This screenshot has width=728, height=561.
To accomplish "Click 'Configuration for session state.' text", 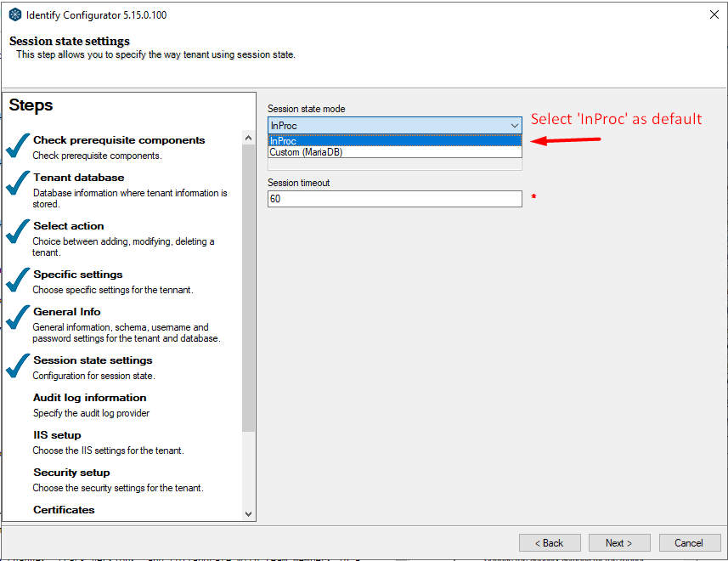I will tap(93, 376).
